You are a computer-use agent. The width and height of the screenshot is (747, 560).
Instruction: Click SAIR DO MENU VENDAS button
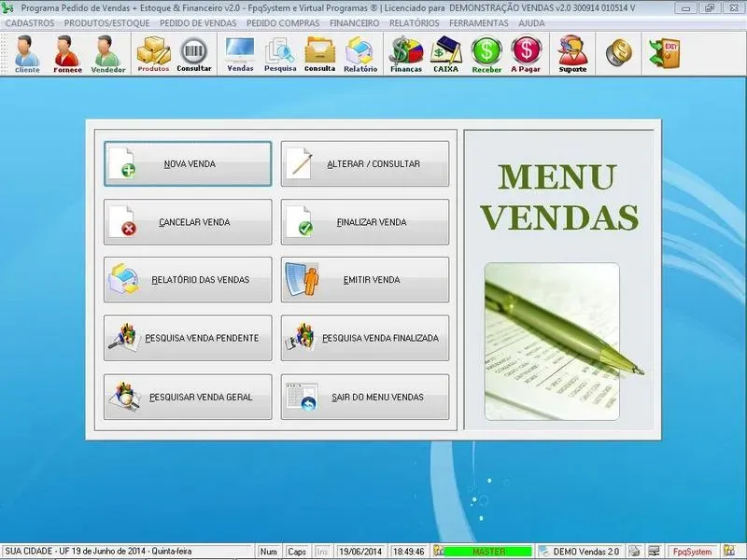click(365, 397)
